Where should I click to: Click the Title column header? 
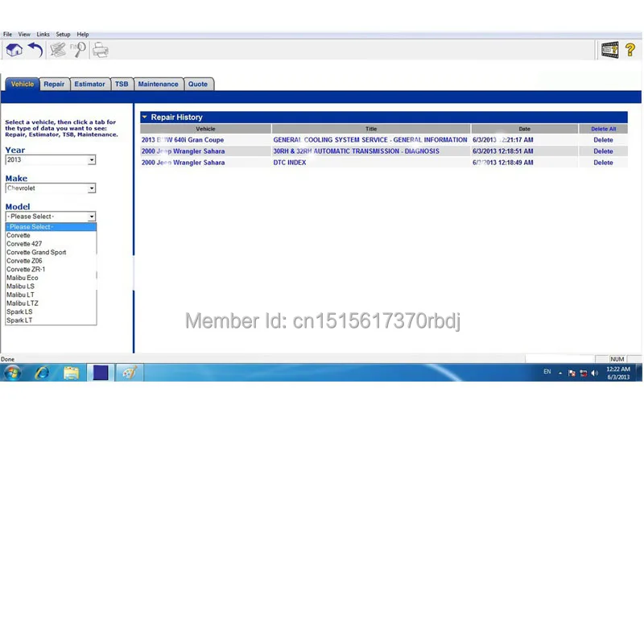coord(371,129)
